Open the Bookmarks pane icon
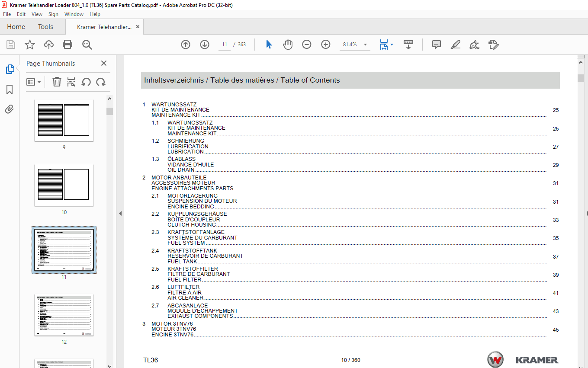588x368 pixels. 10,90
